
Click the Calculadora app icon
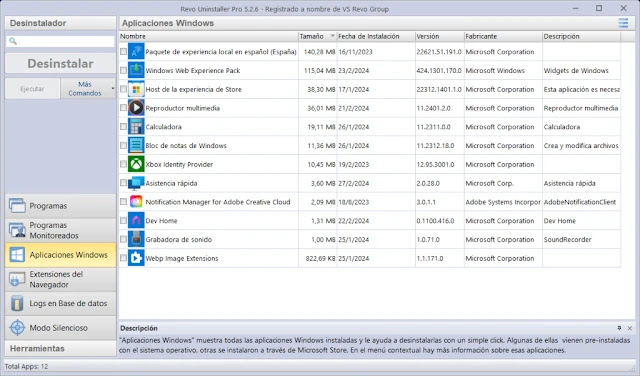point(136,127)
